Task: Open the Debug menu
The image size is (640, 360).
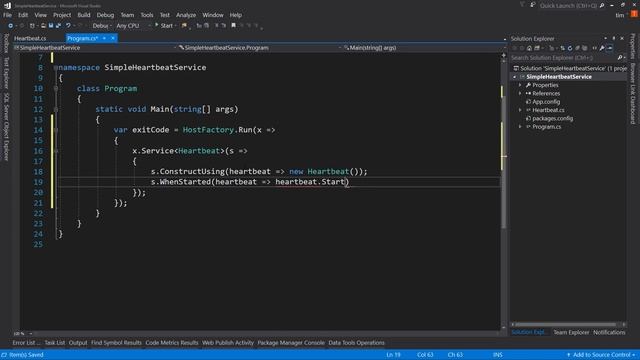Action: pos(105,15)
